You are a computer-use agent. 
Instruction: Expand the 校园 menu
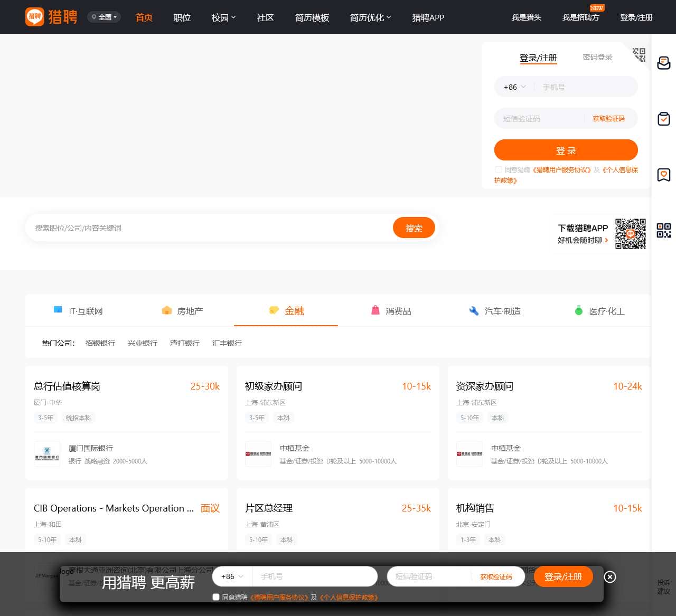[x=223, y=17]
